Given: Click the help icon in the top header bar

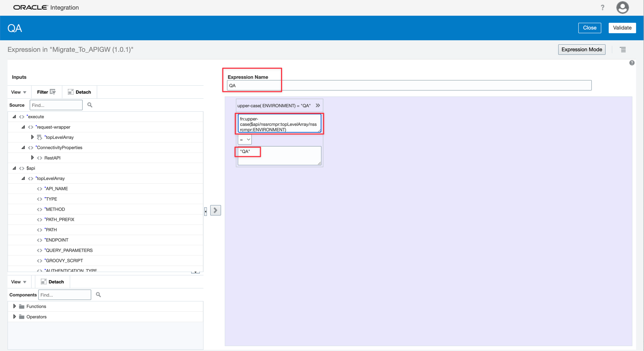Looking at the screenshot, I should [602, 7].
